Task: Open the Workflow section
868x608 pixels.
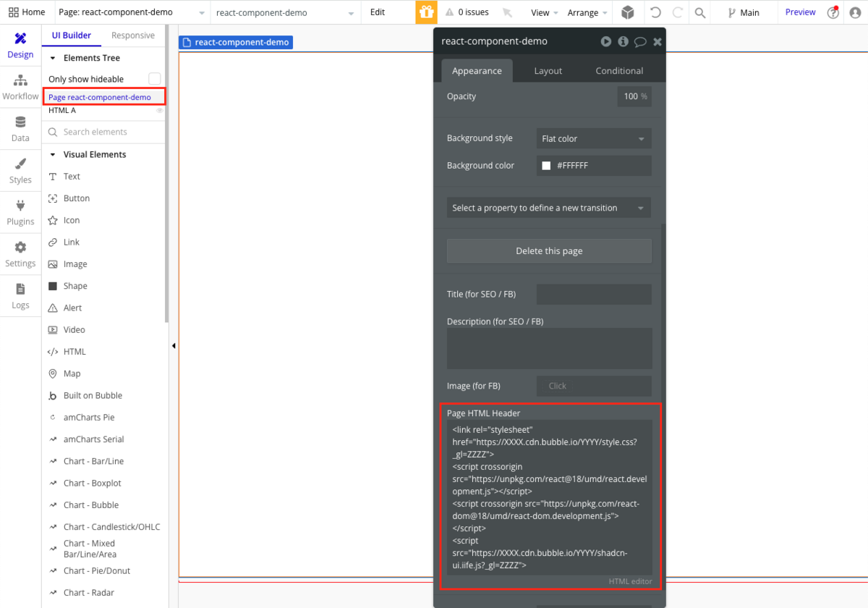Action: (x=20, y=88)
